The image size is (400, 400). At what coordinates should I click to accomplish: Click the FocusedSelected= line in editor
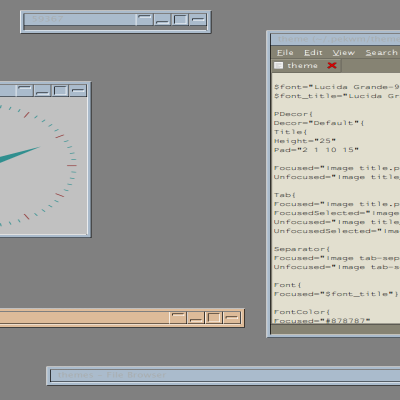click(x=337, y=213)
